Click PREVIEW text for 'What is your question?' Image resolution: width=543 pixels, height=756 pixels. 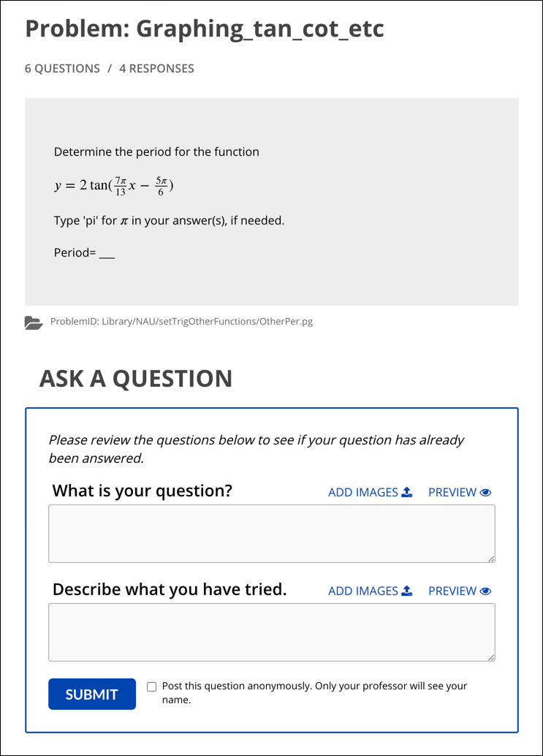(452, 492)
